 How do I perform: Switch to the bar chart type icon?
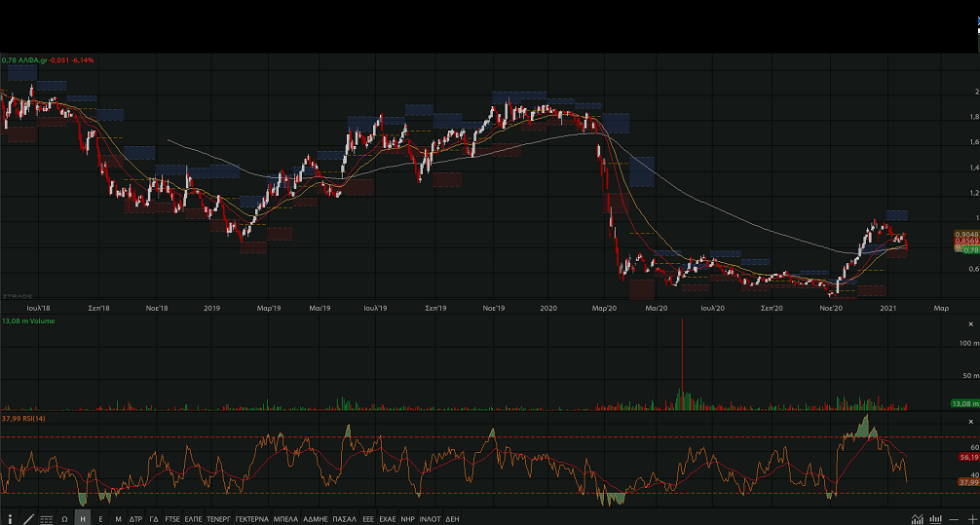click(936, 518)
